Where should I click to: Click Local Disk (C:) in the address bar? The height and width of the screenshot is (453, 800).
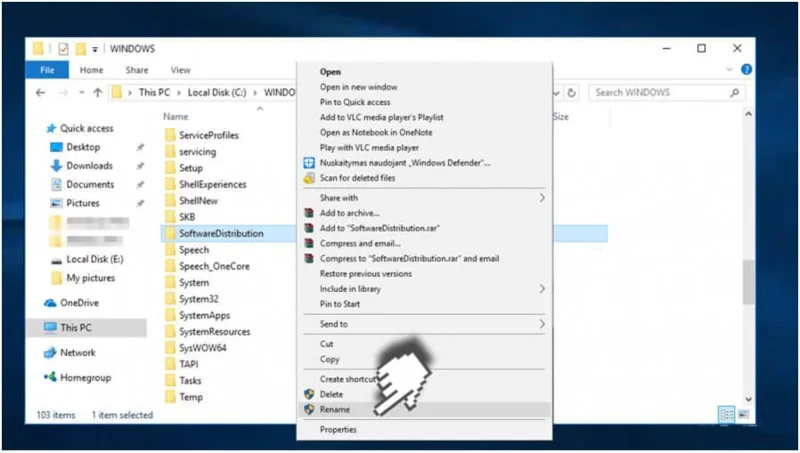(x=217, y=92)
